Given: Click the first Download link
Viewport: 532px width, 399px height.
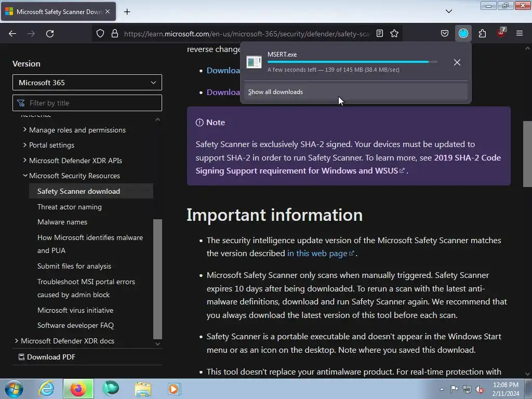Looking at the screenshot, I should click(223, 70).
